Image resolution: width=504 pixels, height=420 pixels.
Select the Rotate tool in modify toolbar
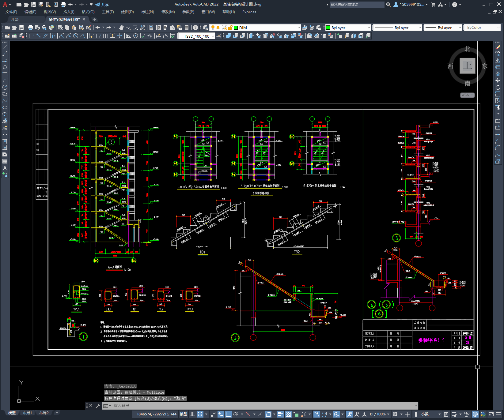[x=498, y=87]
